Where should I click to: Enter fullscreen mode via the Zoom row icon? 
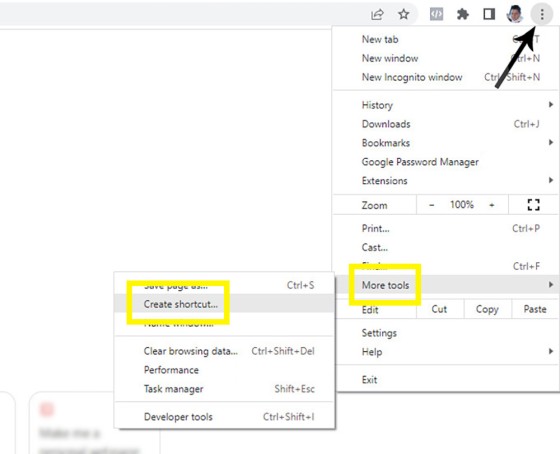pyautogui.click(x=533, y=205)
